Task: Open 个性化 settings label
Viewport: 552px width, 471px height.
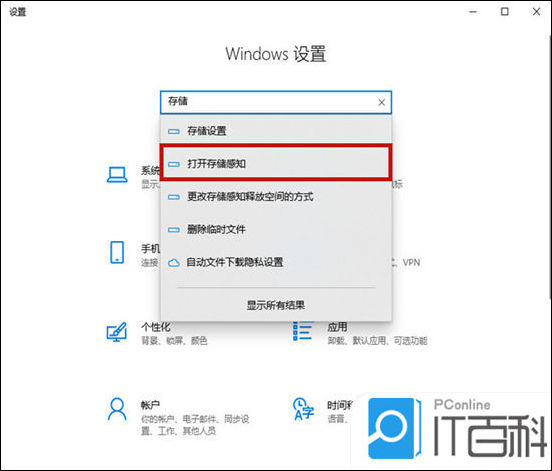Action: (x=156, y=327)
